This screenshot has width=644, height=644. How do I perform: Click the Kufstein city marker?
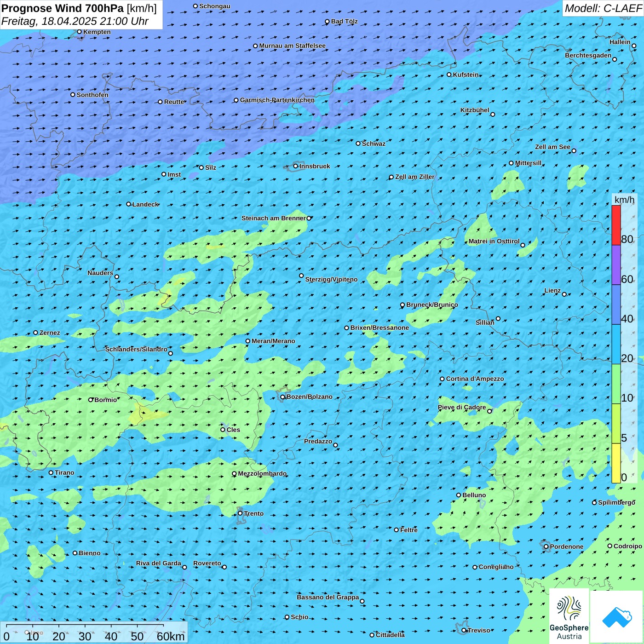click(x=449, y=75)
